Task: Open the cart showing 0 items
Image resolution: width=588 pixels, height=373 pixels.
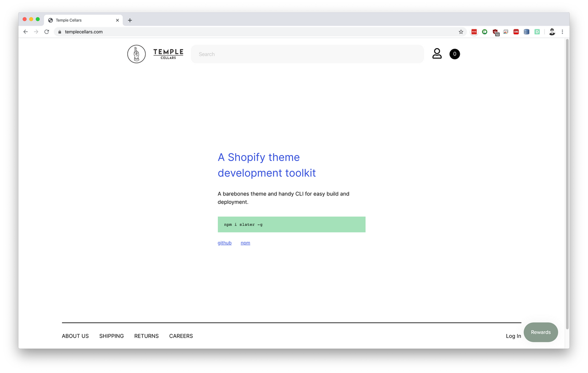Action: 455,54
